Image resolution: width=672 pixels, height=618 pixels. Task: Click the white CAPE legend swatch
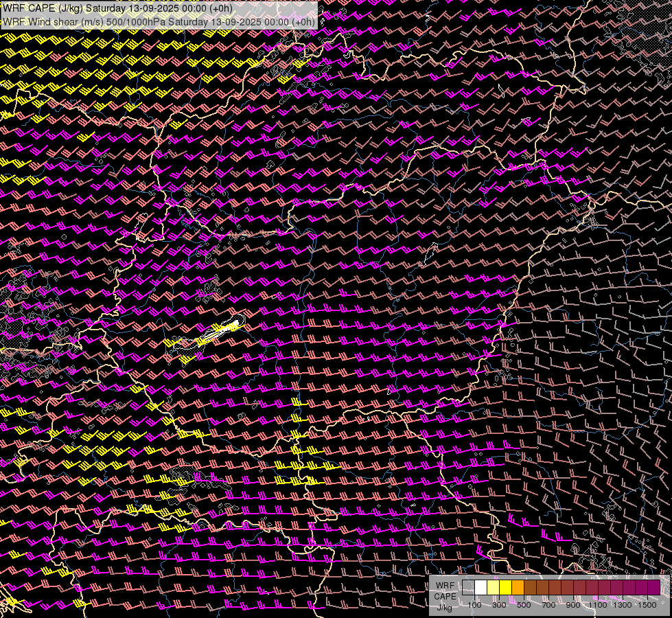tap(481, 587)
